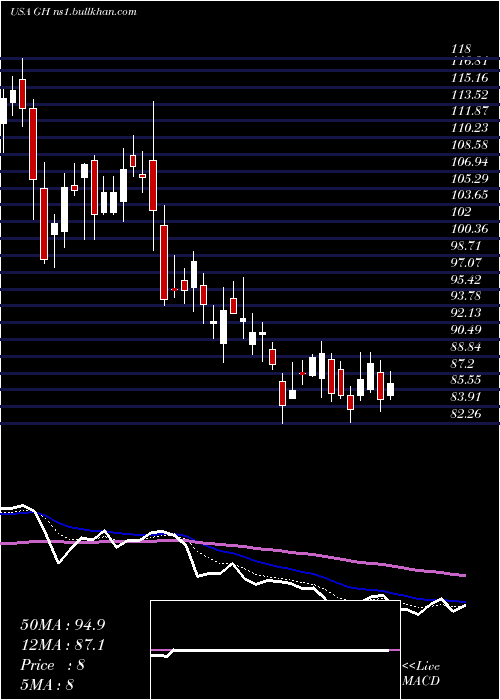
Task: Click the '50MA : 94.9' readout
Action: 63,625
